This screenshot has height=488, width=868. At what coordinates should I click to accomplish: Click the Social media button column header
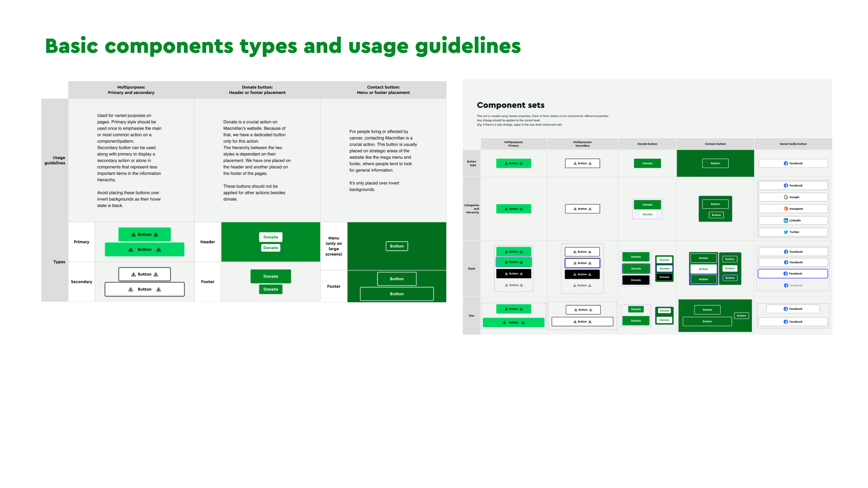pyautogui.click(x=793, y=144)
